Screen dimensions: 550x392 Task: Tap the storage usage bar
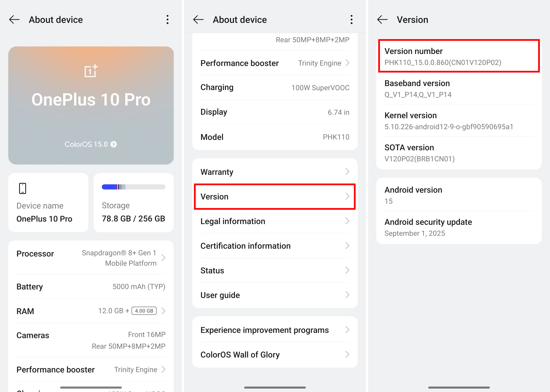133,187
